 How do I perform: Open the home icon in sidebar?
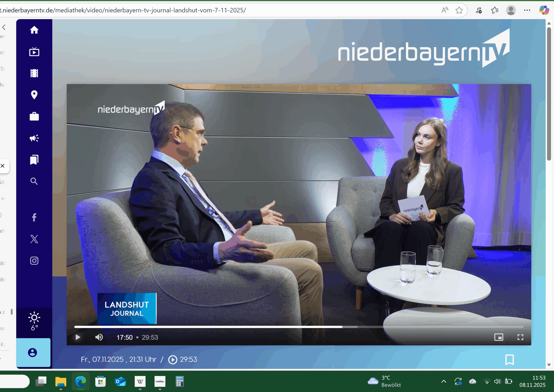(34, 30)
